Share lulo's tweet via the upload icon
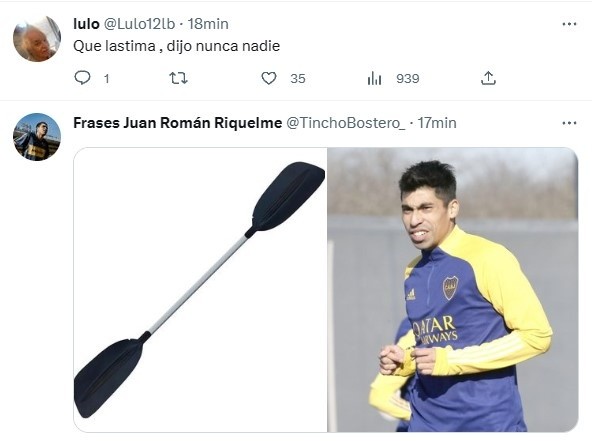592x441 pixels. tap(488, 78)
